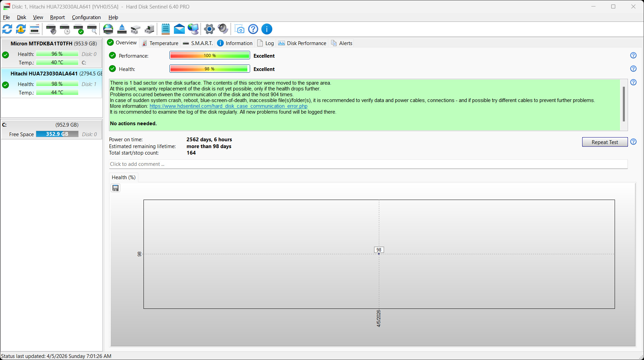Screen dimensions: 644x360
Task: Start the disk self-test icon (disk with green check)
Action: click(79, 29)
